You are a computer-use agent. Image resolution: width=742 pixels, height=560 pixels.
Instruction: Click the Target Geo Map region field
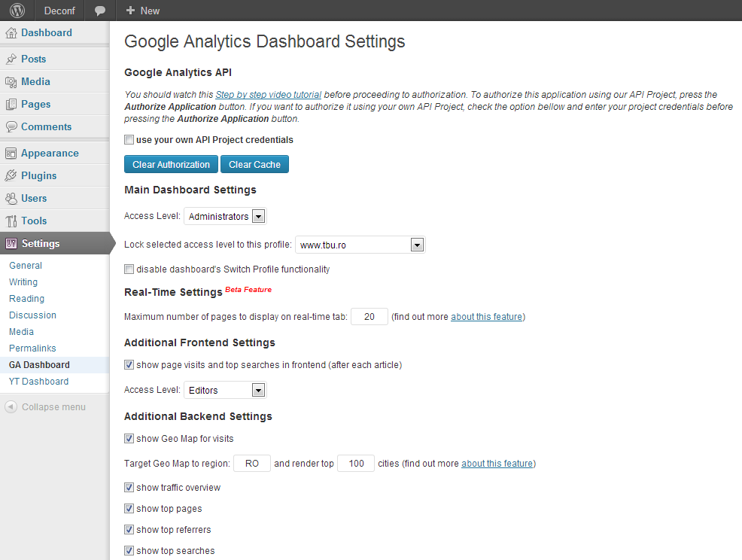[x=252, y=464]
